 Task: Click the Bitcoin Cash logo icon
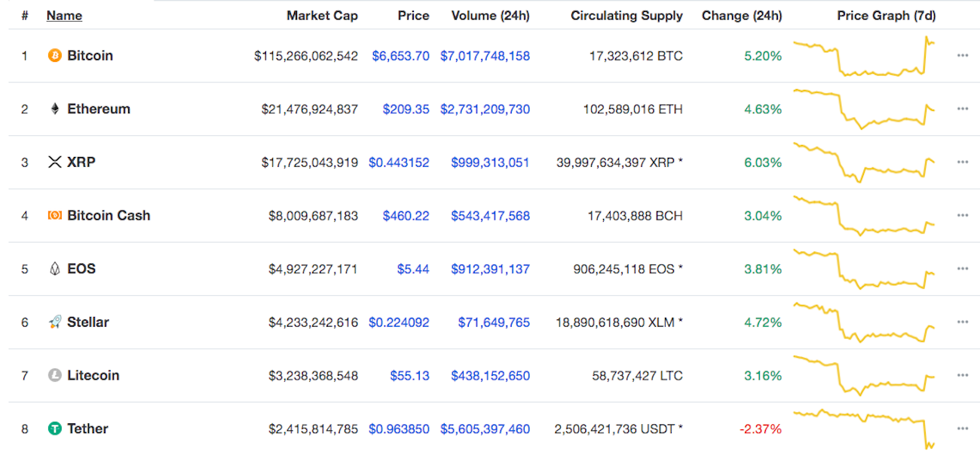point(54,216)
